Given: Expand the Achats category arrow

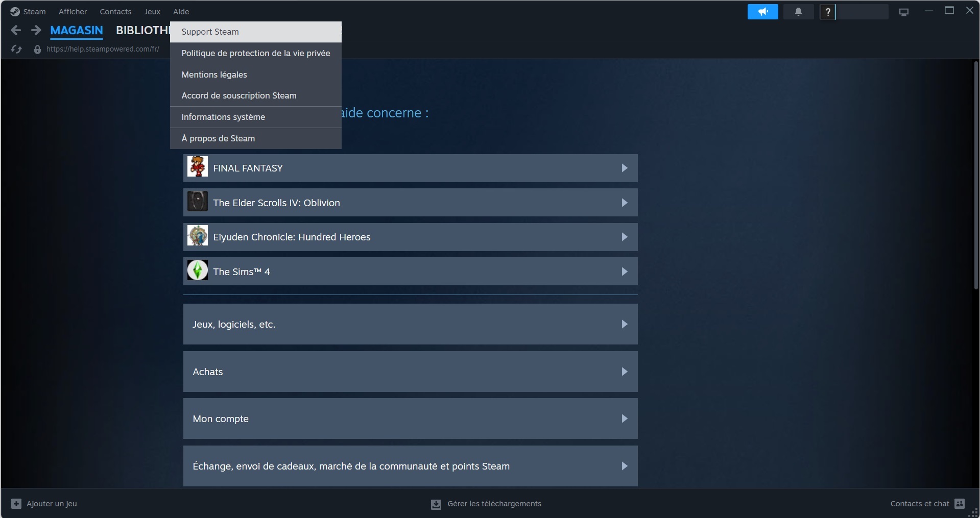Looking at the screenshot, I should point(624,372).
